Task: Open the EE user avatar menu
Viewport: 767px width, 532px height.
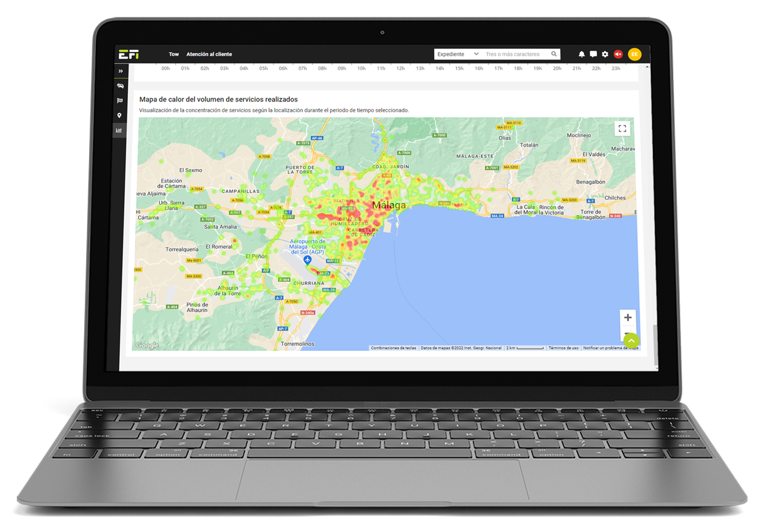Action: tap(635, 55)
